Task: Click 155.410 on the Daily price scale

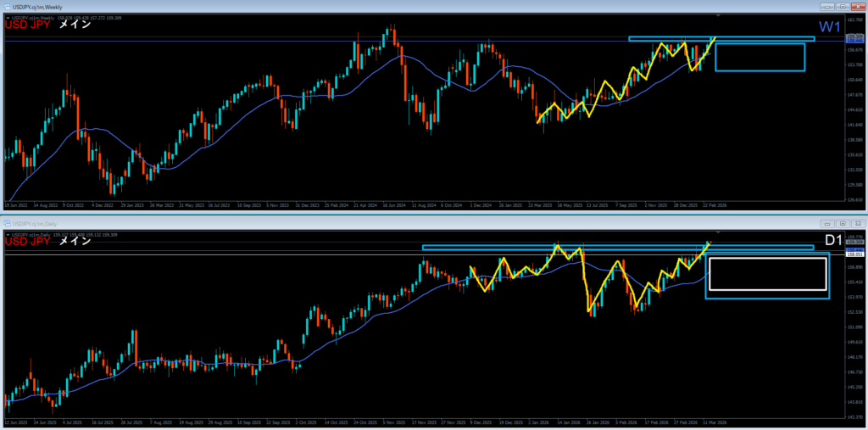Action: (854, 282)
